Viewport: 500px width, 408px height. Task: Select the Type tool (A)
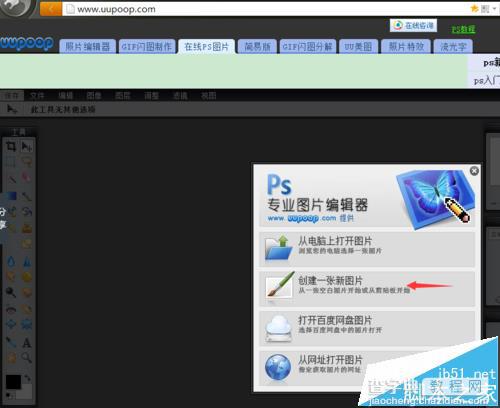(27, 343)
